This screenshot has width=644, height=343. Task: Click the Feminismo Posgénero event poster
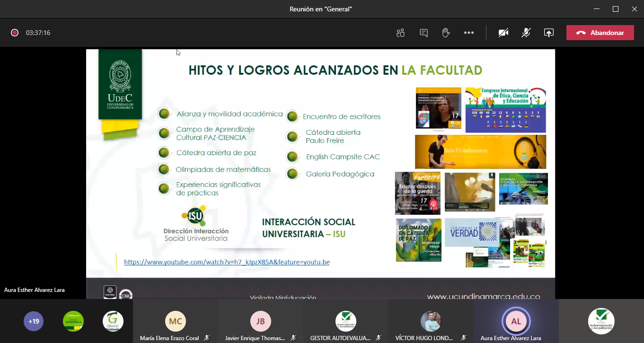point(439,108)
